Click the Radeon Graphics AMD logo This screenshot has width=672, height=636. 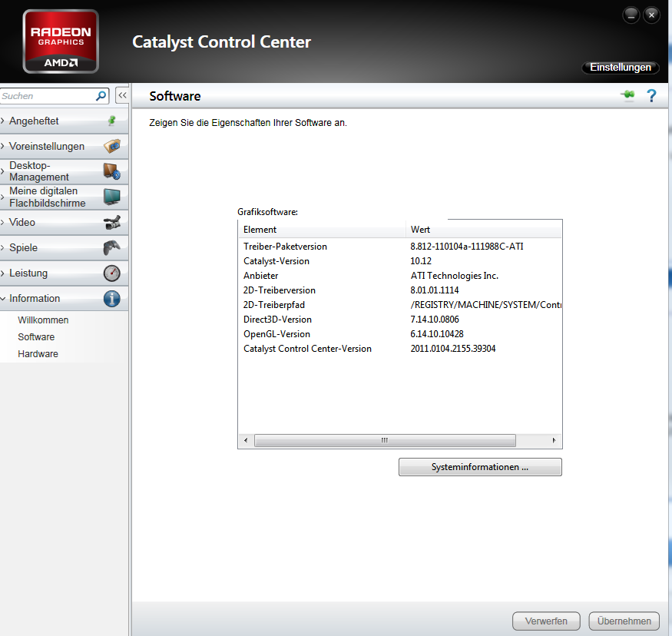click(x=61, y=41)
